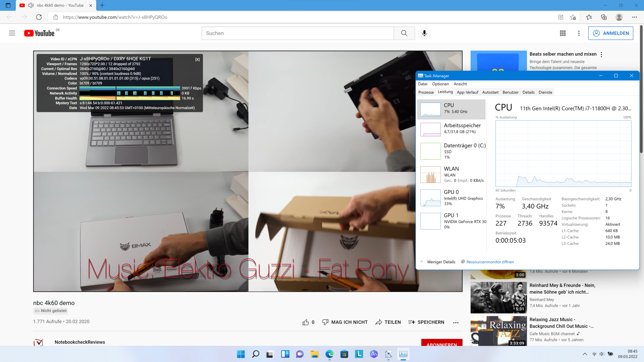Start voice search with microphone icon
The width and height of the screenshot is (644, 362).
coord(424,33)
